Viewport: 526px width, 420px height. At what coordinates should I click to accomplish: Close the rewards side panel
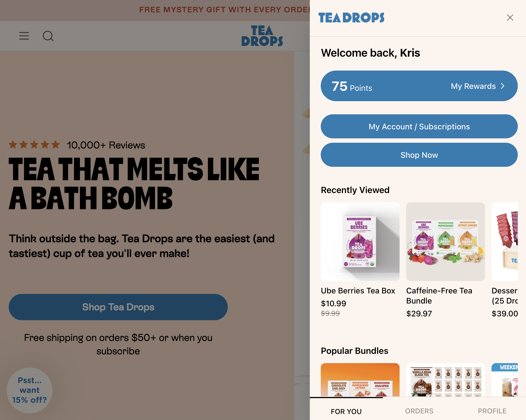(x=510, y=18)
